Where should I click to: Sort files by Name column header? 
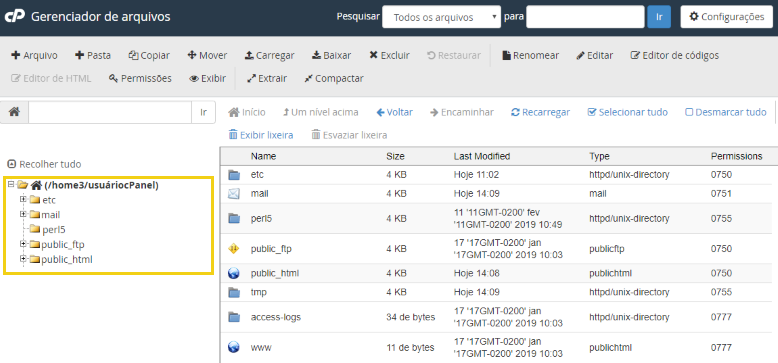click(x=263, y=156)
